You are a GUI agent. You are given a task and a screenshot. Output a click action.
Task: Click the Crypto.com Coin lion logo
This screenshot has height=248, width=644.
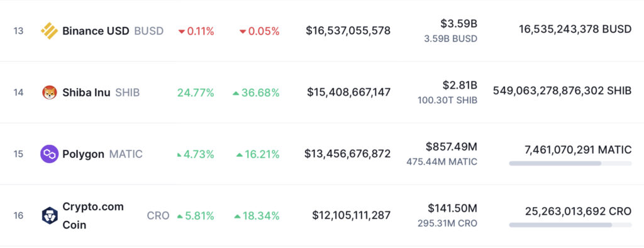(50, 215)
